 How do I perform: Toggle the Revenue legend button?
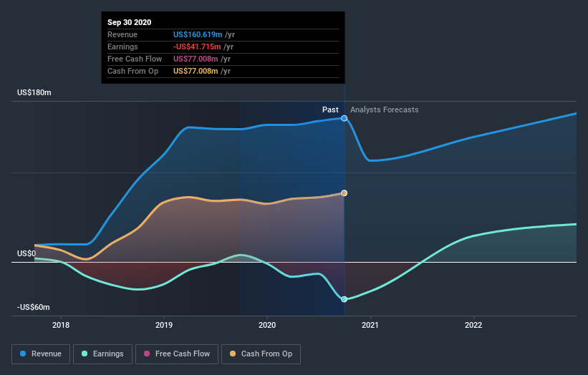point(41,354)
